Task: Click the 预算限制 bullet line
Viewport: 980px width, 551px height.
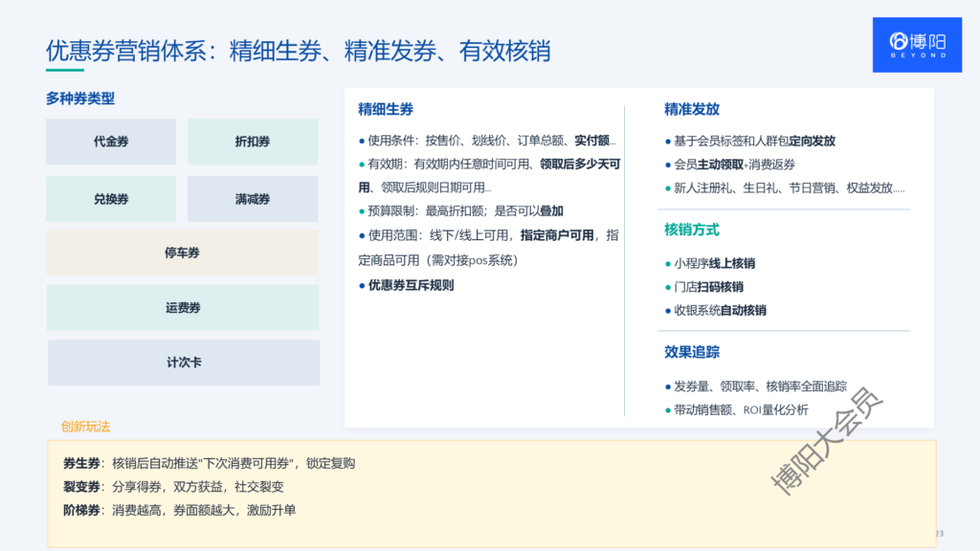Action: pos(461,211)
